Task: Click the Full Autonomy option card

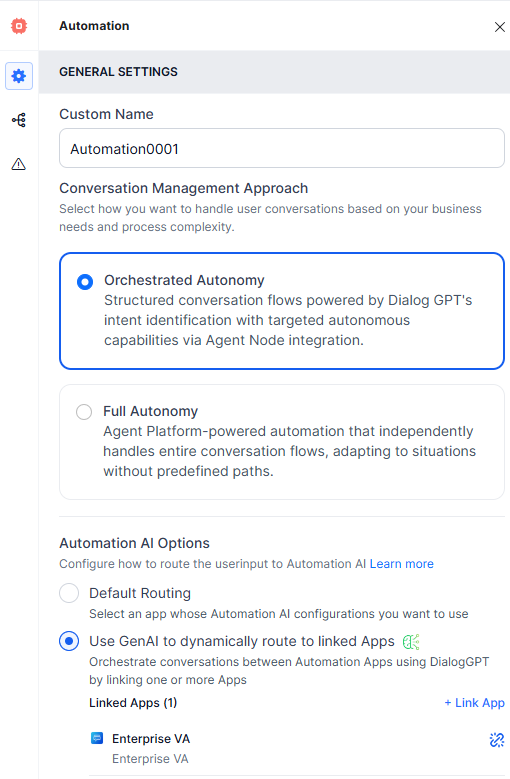Action: [x=282, y=442]
